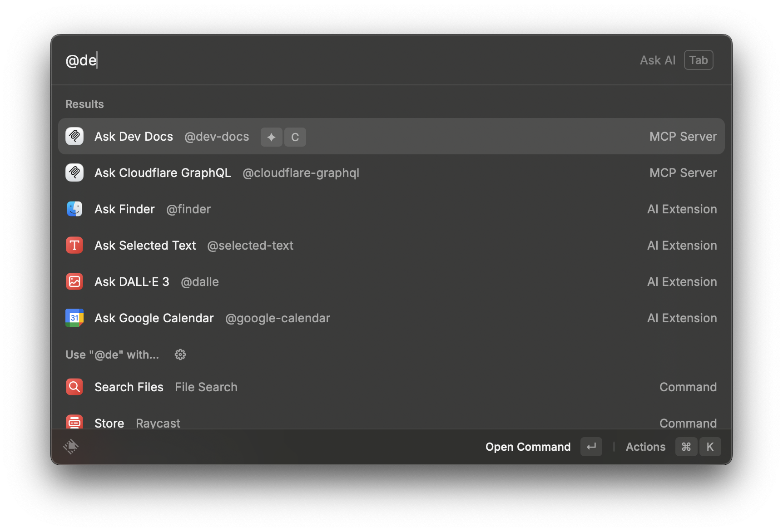This screenshot has width=783, height=532.
Task: Click MCP Server label on Cloudflare row
Action: tap(683, 173)
